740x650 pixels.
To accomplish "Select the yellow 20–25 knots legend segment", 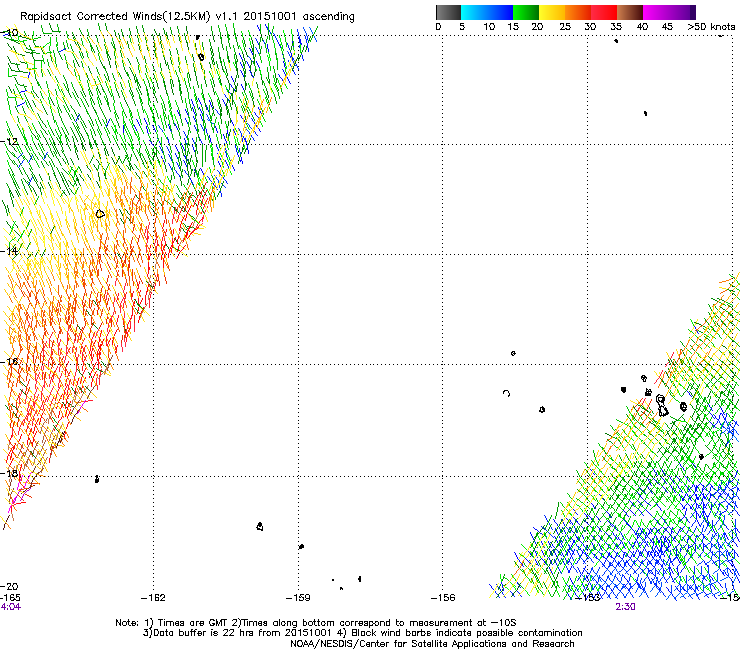I will pyautogui.click(x=552, y=12).
